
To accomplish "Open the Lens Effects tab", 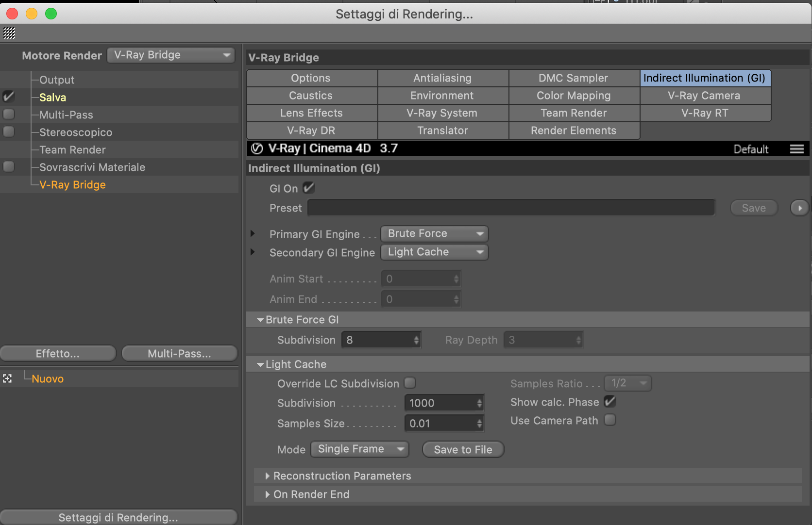I will click(312, 113).
